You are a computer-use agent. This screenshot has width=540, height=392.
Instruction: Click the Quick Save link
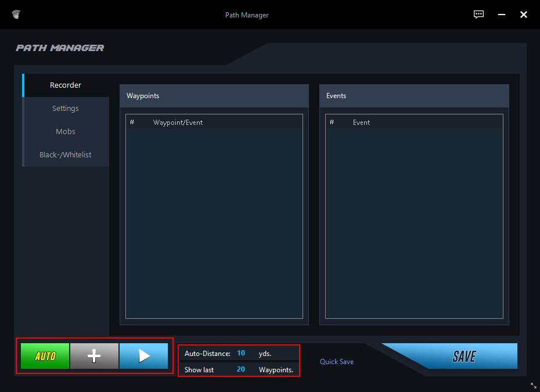tap(337, 362)
